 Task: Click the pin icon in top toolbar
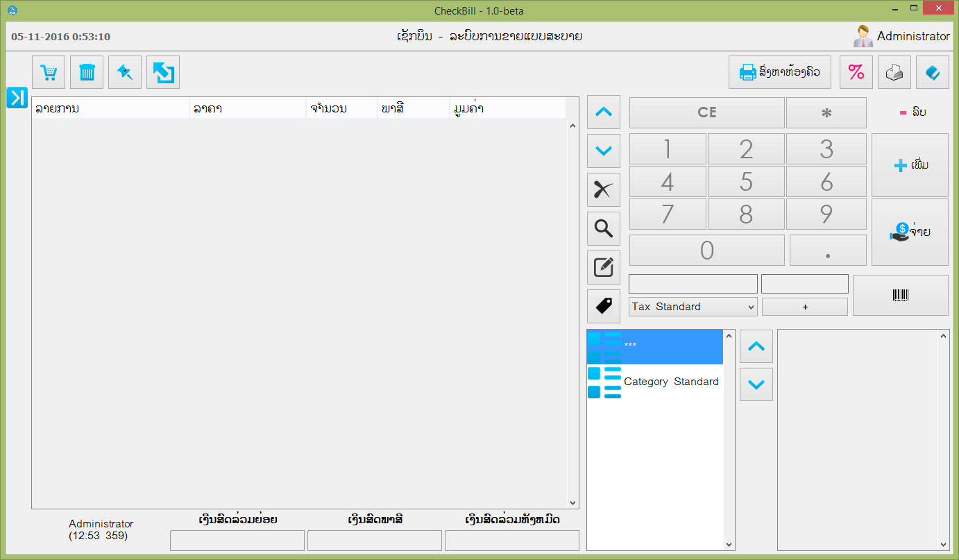click(x=125, y=72)
